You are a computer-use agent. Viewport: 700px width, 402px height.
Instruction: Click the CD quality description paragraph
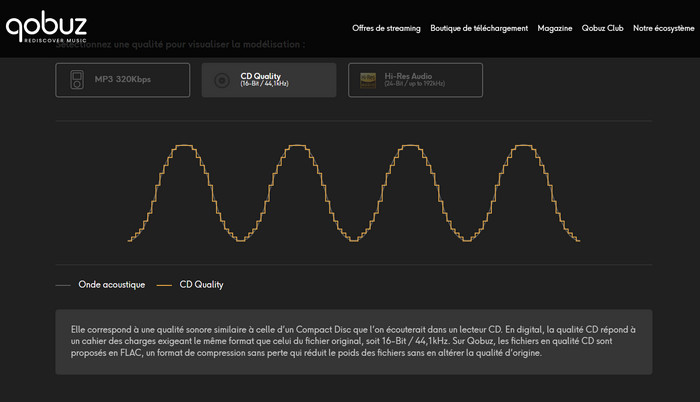pos(353,341)
